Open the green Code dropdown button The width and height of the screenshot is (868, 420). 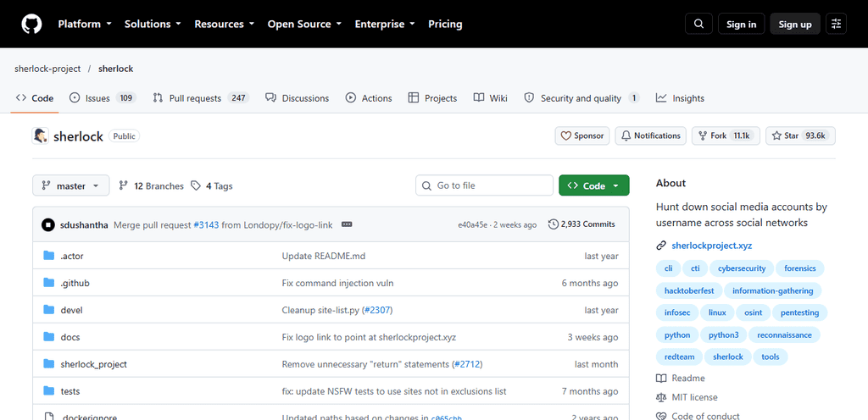(x=594, y=185)
